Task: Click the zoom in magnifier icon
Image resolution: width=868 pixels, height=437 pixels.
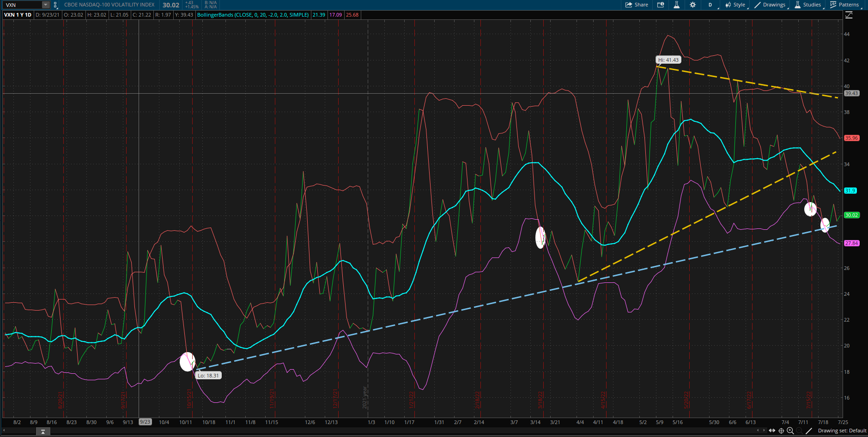Action: point(790,431)
